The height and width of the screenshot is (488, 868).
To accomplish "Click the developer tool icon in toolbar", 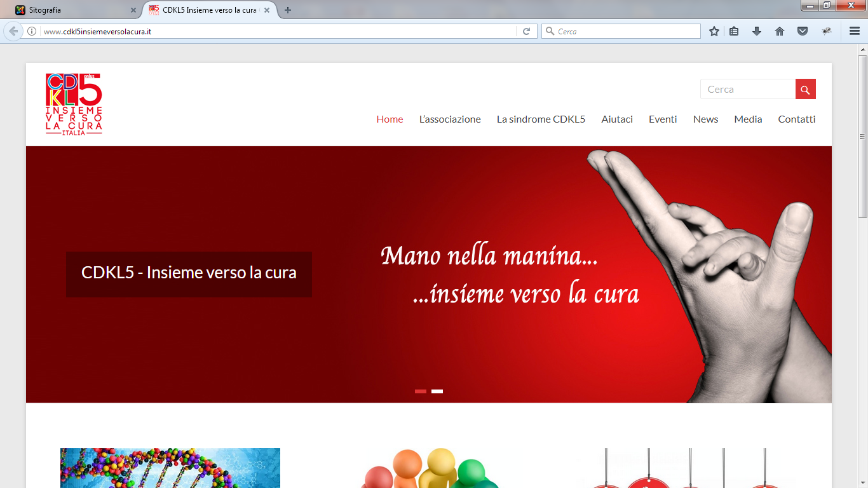I will point(827,31).
